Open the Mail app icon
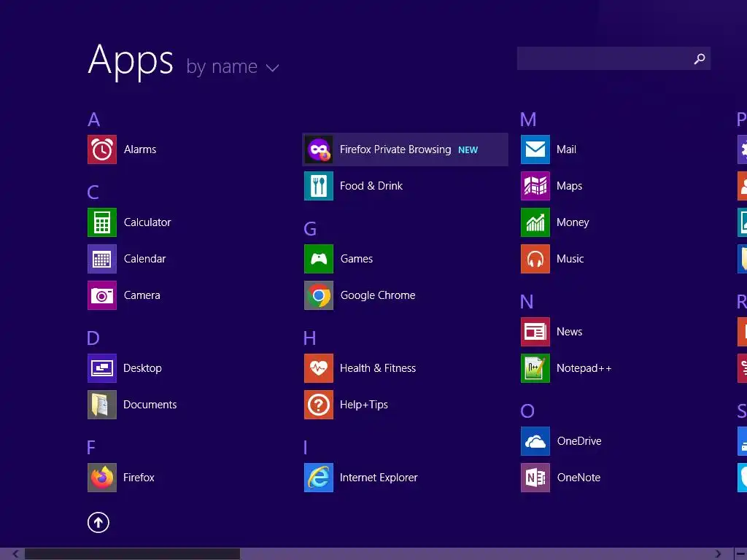The image size is (747, 560). tap(535, 149)
